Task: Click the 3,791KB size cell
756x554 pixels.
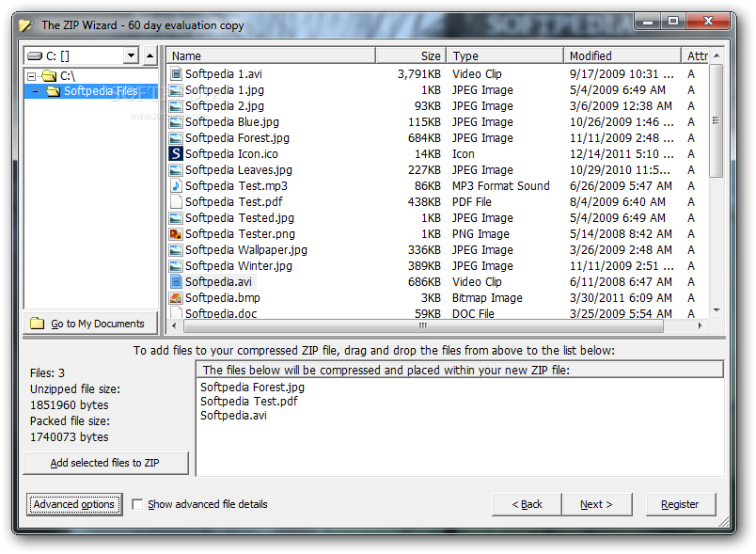Action: [419, 73]
